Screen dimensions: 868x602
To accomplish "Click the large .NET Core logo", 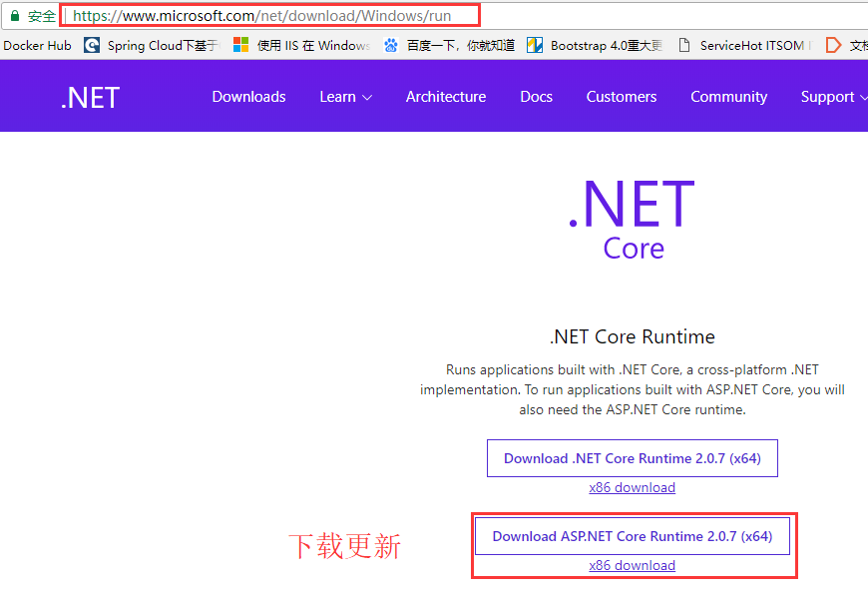I will pyautogui.click(x=632, y=220).
